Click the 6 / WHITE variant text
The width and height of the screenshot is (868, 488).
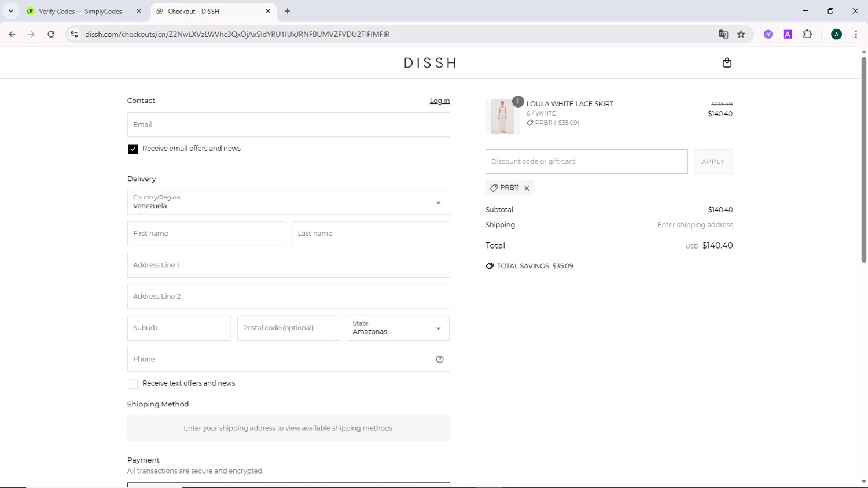click(540, 113)
